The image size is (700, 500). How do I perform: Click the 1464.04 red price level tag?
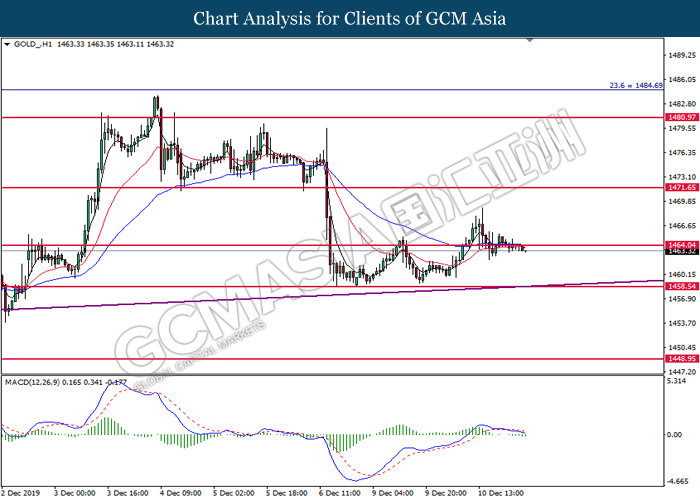pyautogui.click(x=681, y=245)
